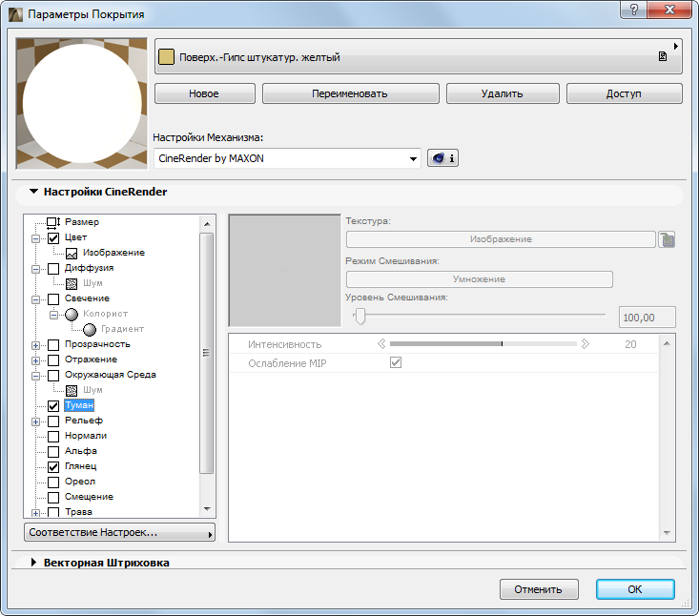This screenshot has width=699, height=616.
Task: Click the Интенсивность value 20
Action: 630,344
